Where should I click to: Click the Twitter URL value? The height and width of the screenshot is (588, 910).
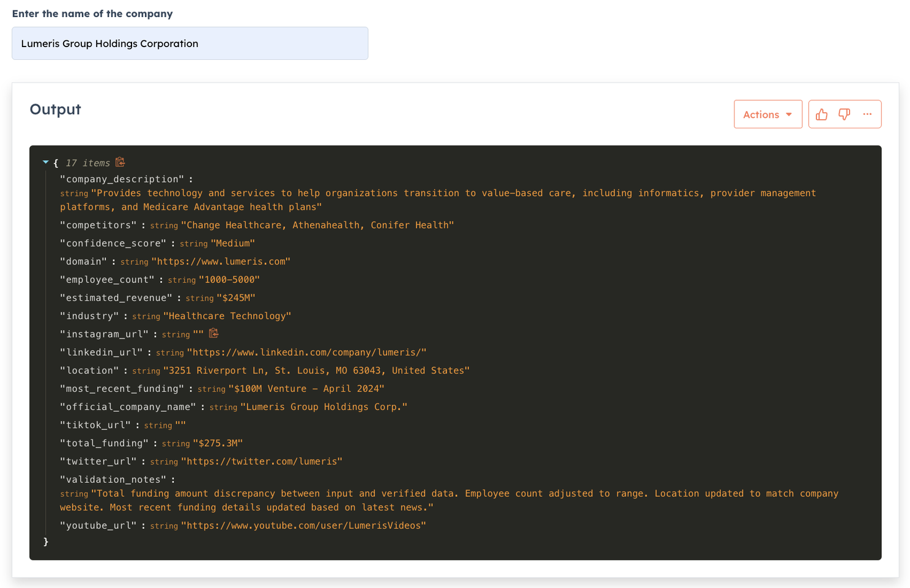click(262, 461)
